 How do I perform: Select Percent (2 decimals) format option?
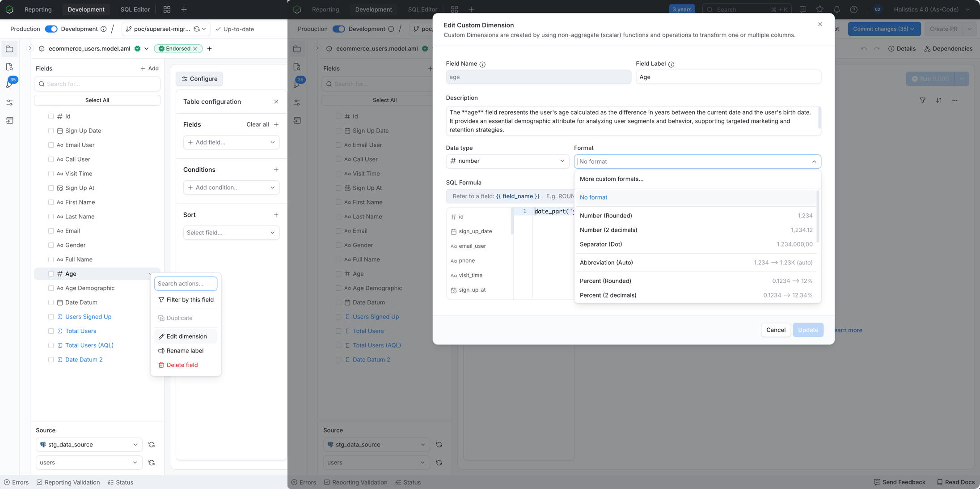pos(696,295)
